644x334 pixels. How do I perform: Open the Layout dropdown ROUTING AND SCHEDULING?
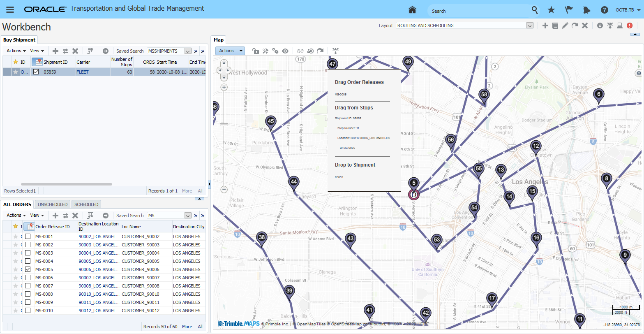pos(530,26)
